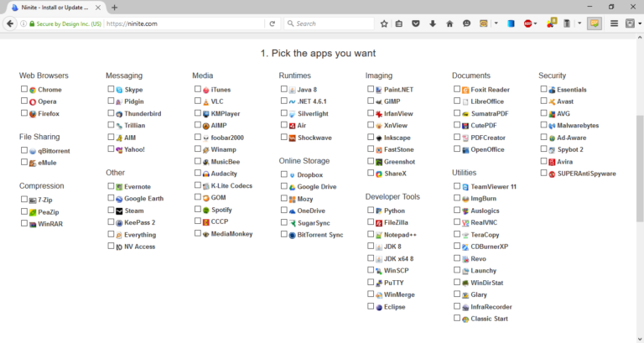The width and height of the screenshot is (644, 343).
Task: Click the Avast icon
Action: (552, 101)
